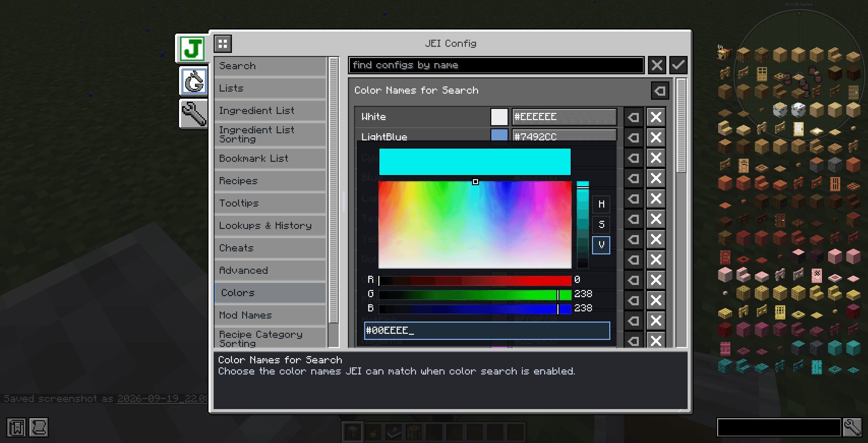Open the Advanced category

(x=270, y=271)
